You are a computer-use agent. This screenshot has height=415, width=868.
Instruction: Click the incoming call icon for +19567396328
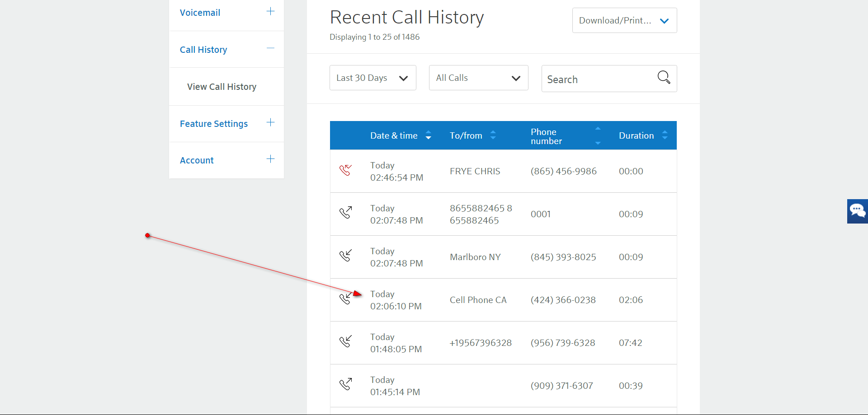(x=345, y=341)
